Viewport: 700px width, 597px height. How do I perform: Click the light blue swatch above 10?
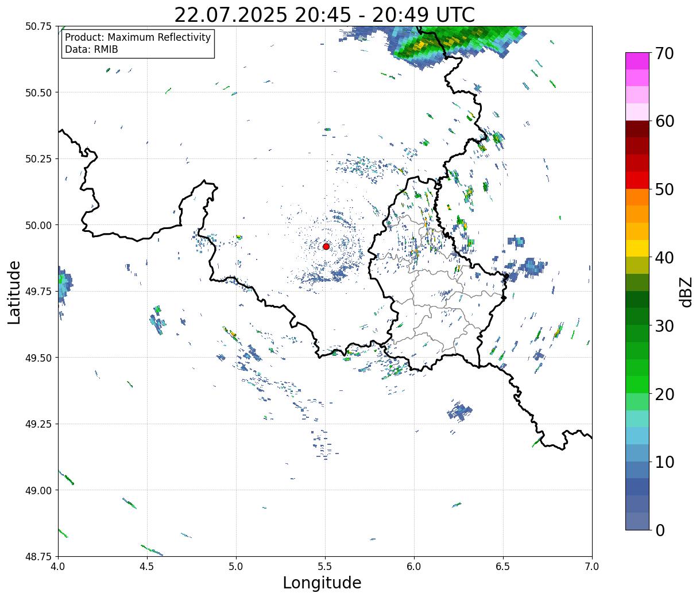point(637,453)
